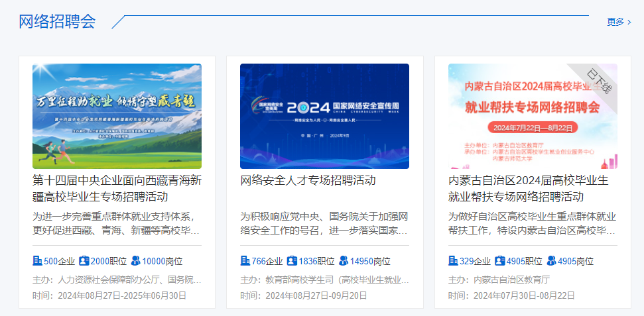Click description starting 为积极响应党中央、国务院

point(324,223)
